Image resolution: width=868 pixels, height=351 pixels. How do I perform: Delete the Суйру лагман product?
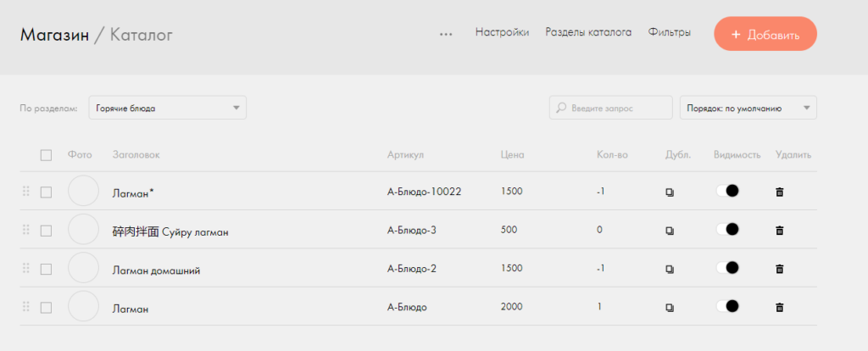point(780,231)
